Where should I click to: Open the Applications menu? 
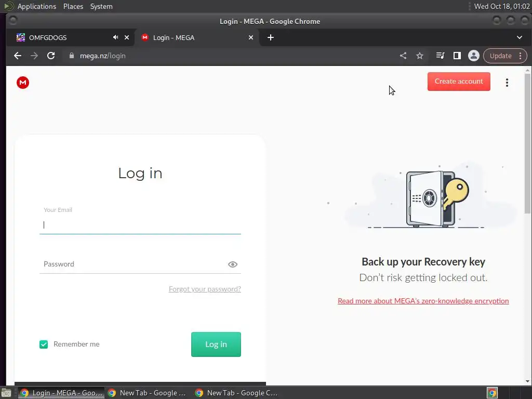[37, 6]
